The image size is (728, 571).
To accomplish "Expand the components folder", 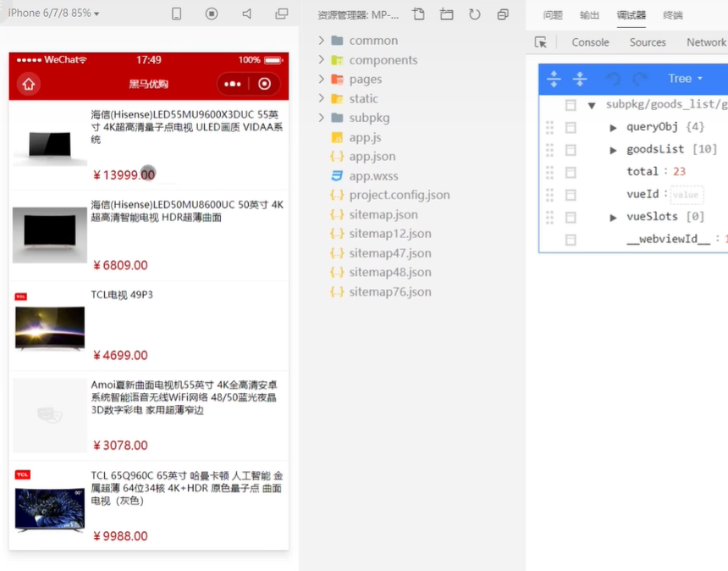I will (x=322, y=59).
